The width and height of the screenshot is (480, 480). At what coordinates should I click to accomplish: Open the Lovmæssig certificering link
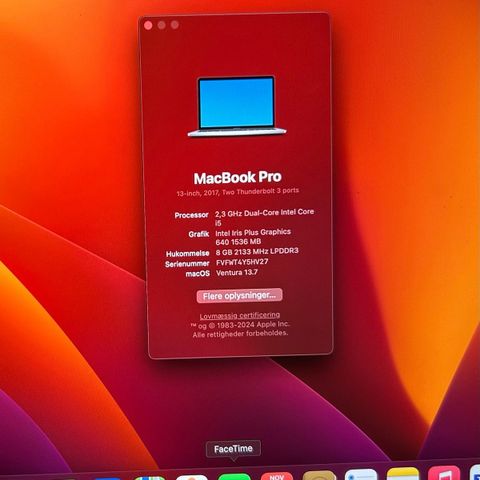pyautogui.click(x=240, y=315)
